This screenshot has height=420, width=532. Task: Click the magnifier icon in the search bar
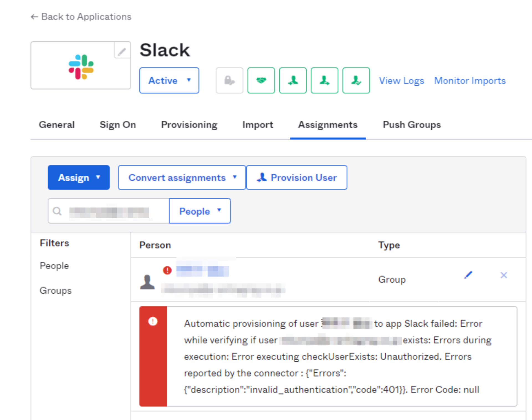[x=57, y=211]
